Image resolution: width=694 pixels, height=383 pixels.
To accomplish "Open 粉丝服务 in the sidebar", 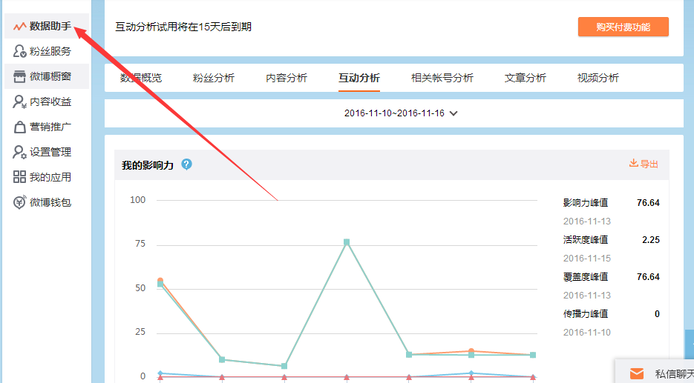I will point(47,51).
